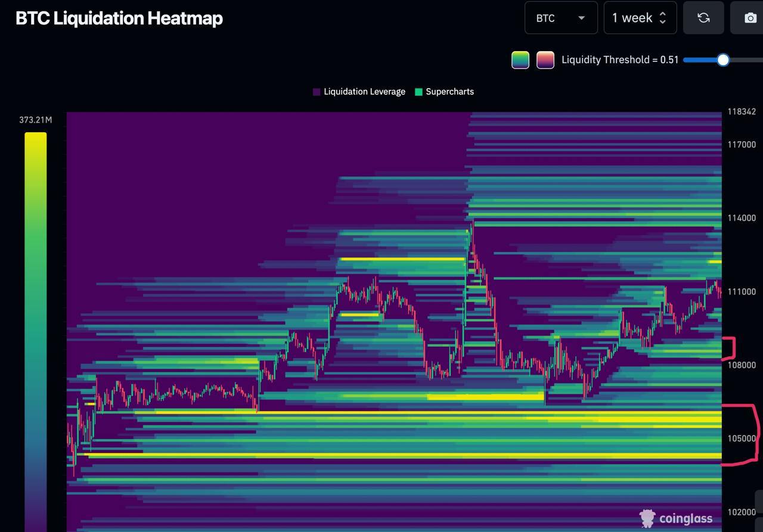
Task: Click the purple Liquidation Leverage legend square
Action: pos(317,92)
